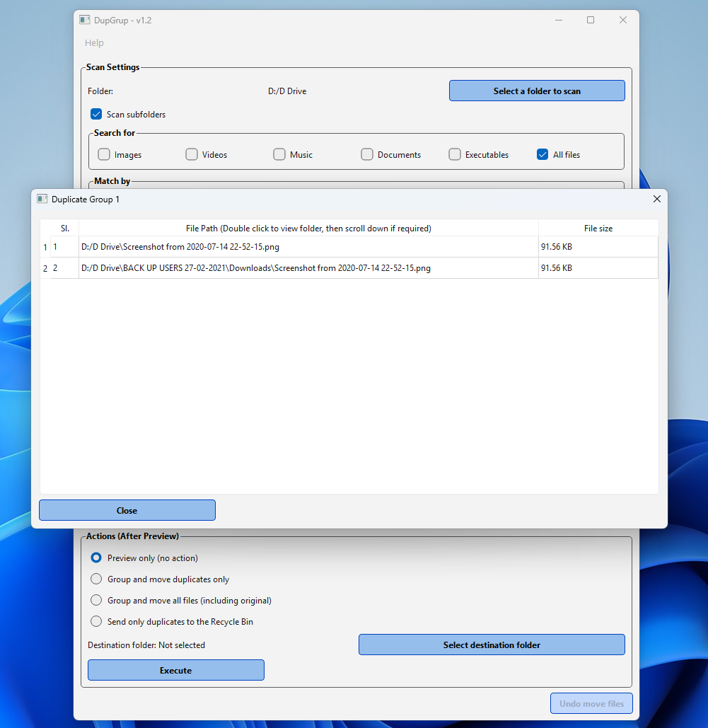Viewport: 708px width, 728px height.
Task: Choose Group and move all files option
Action: tap(95, 600)
